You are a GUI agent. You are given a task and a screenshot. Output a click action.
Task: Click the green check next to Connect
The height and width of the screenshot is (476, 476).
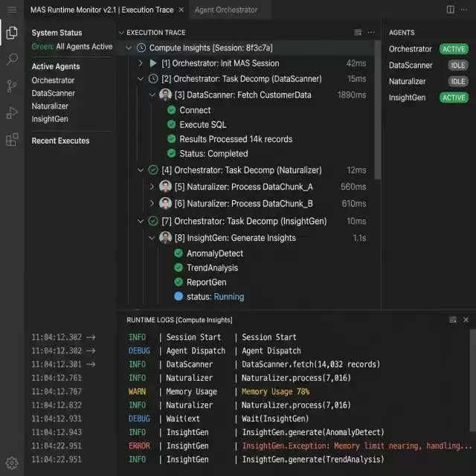pos(172,110)
